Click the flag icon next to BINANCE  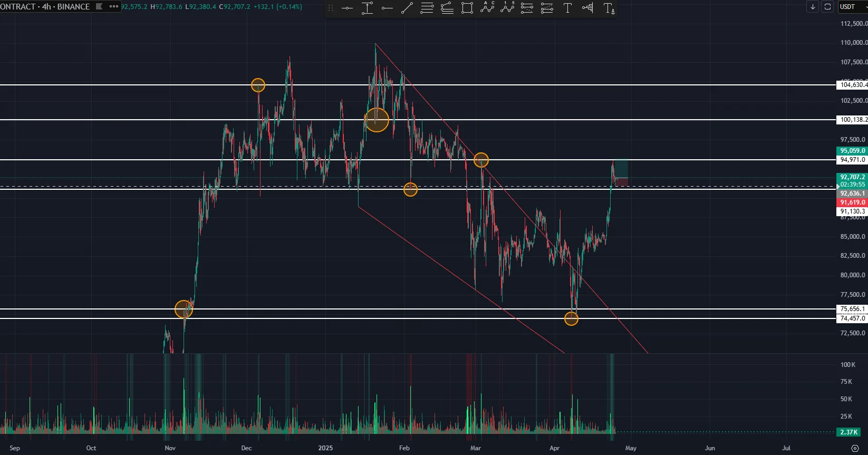pos(99,6)
